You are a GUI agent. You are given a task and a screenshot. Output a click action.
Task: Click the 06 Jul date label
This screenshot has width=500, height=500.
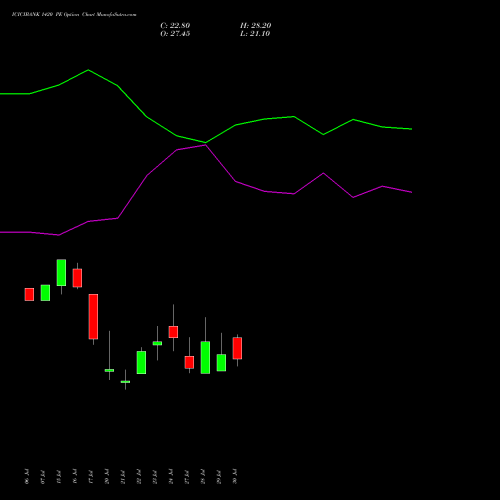coord(27,477)
